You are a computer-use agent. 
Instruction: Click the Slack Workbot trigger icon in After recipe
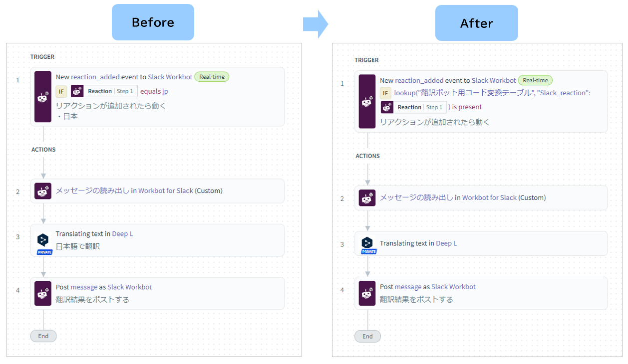(x=367, y=101)
